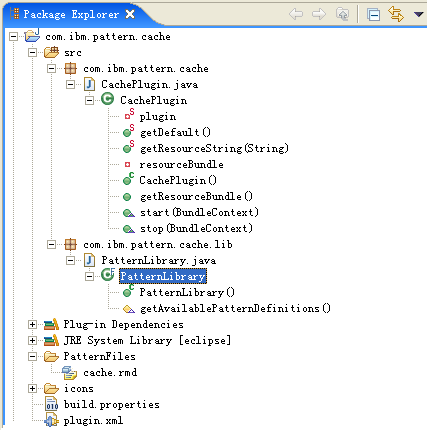Select the getResourceString(String) method

click(x=214, y=148)
